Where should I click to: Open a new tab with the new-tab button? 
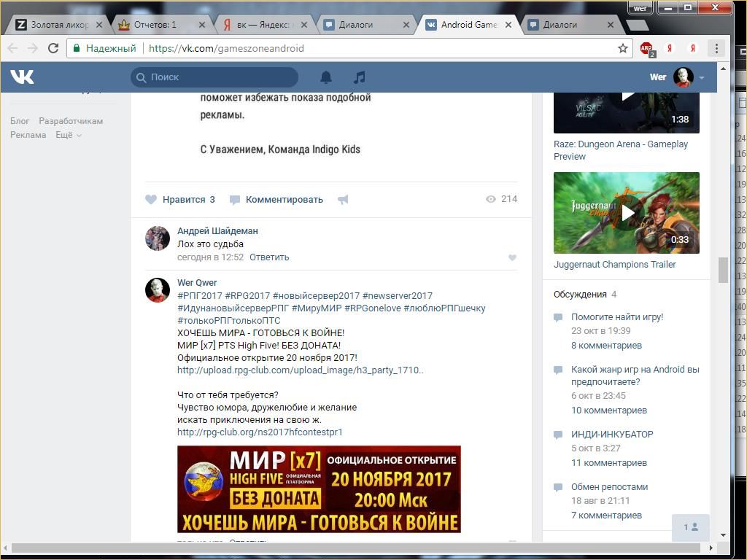(x=636, y=25)
